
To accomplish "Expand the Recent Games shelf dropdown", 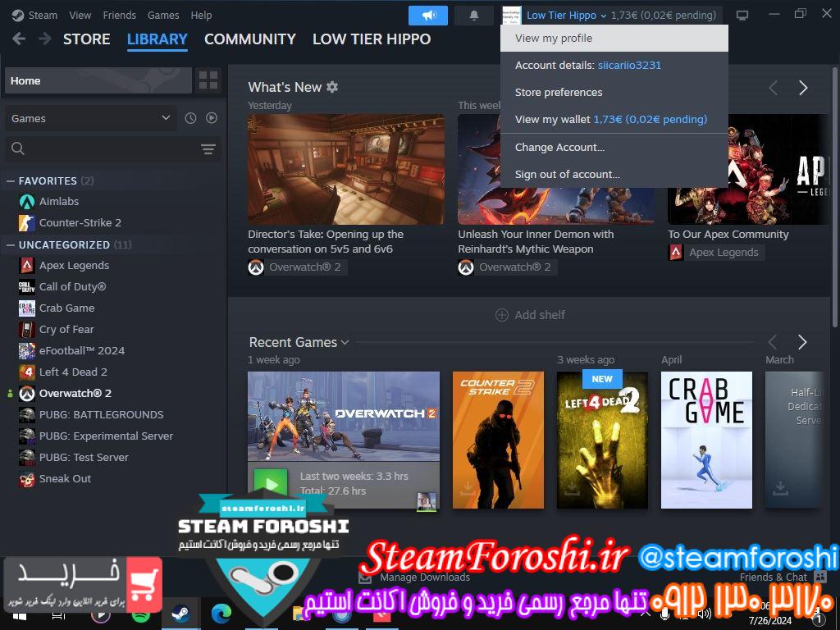I will point(345,342).
